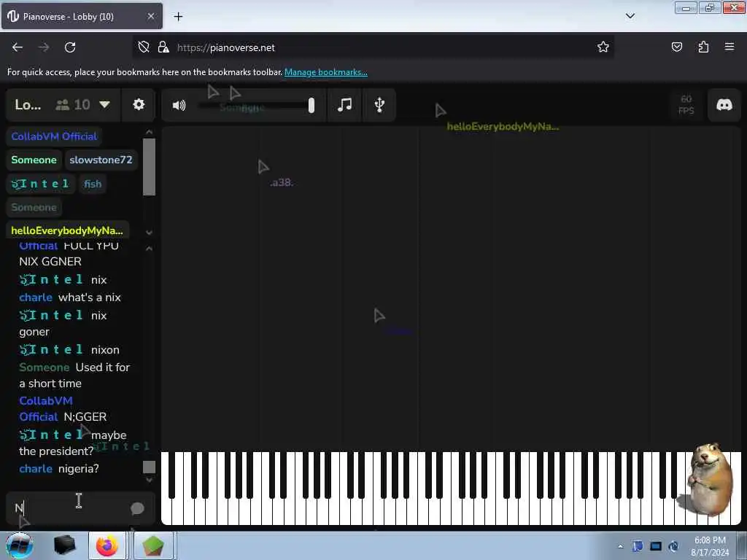Select the Intel user chip
747x560 pixels.
pyautogui.click(x=41, y=183)
